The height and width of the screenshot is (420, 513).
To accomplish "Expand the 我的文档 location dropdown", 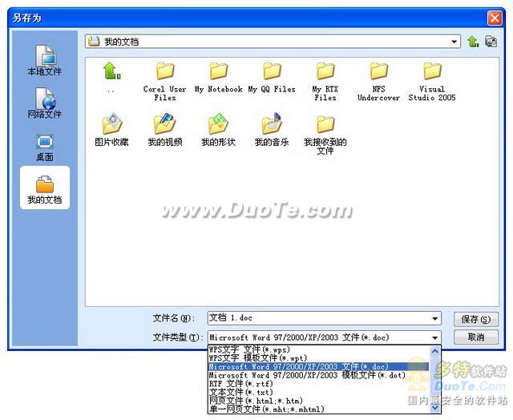I will pos(454,42).
